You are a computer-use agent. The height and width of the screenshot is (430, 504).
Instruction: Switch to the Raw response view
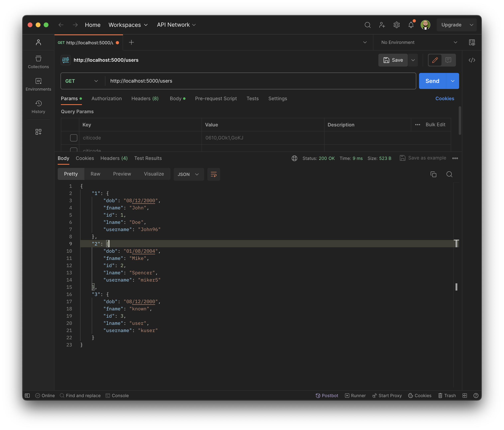pyautogui.click(x=95, y=174)
